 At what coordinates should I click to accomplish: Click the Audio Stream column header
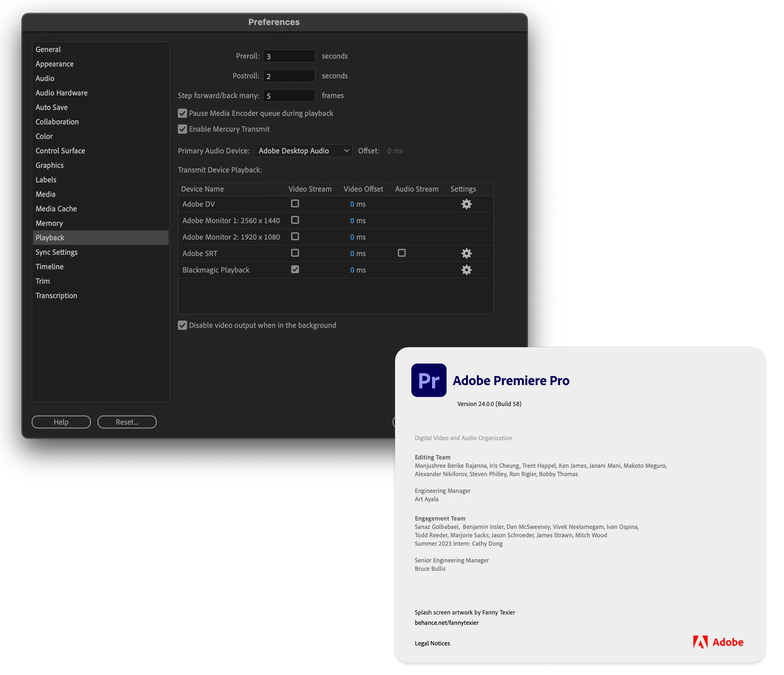click(420, 189)
